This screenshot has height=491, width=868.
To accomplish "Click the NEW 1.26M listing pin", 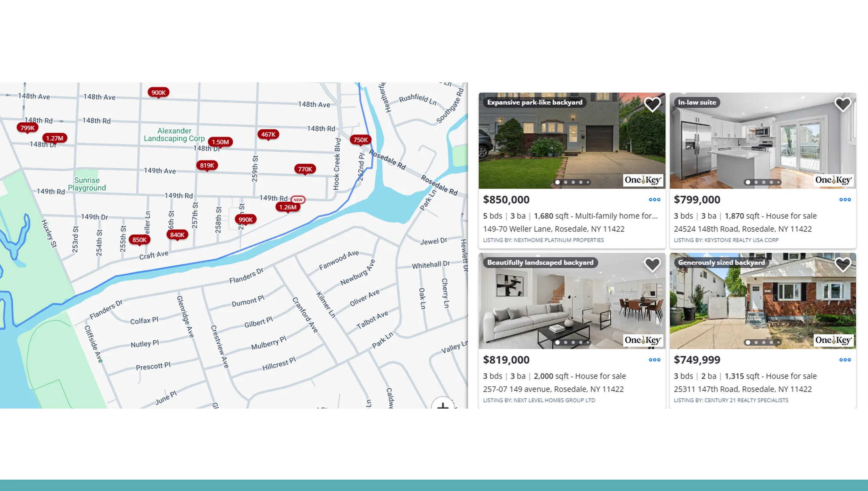I will tap(288, 207).
